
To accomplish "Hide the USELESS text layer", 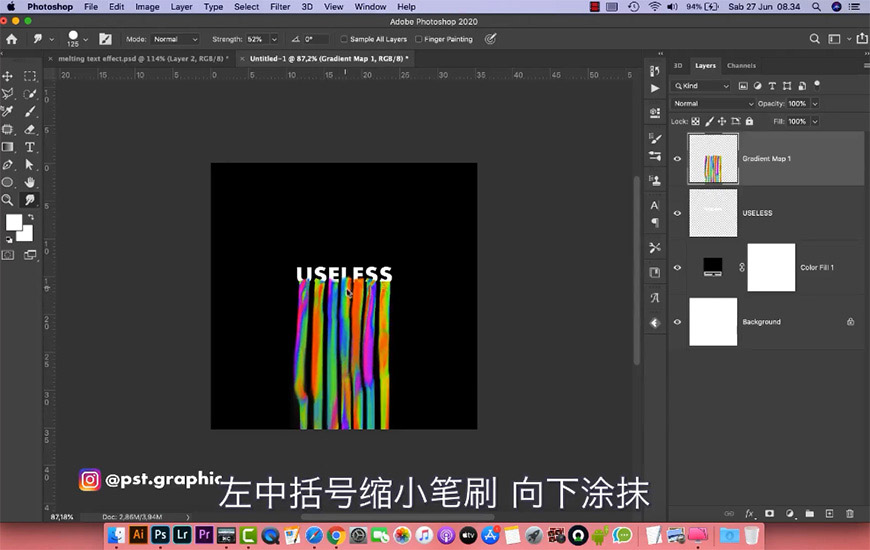I will [x=677, y=213].
